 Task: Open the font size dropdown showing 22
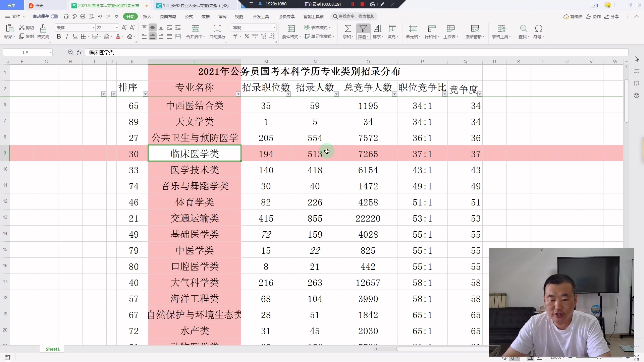(x=117, y=27)
